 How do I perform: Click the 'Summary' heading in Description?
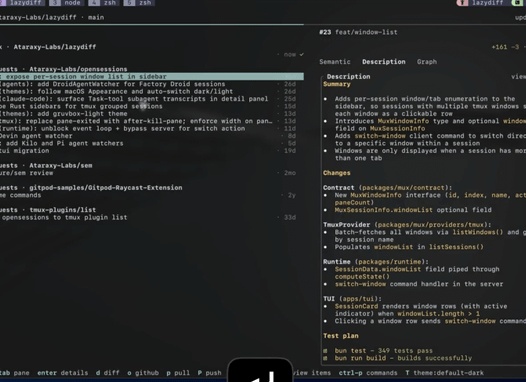click(336, 84)
